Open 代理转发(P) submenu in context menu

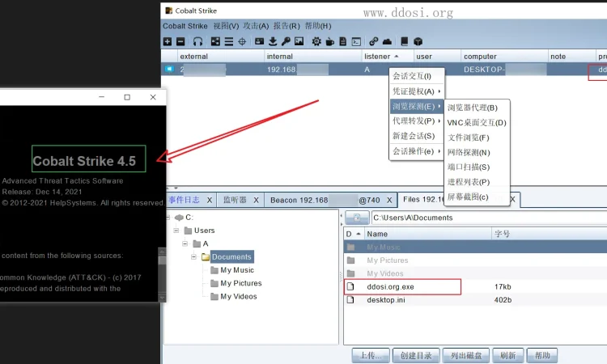(x=417, y=121)
